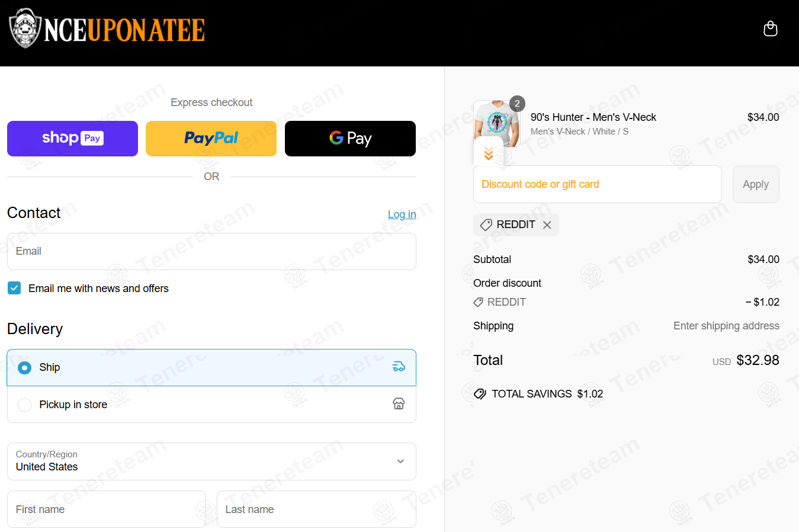Choose PayPal express checkout
The image size is (799, 532).
[x=211, y=139]
